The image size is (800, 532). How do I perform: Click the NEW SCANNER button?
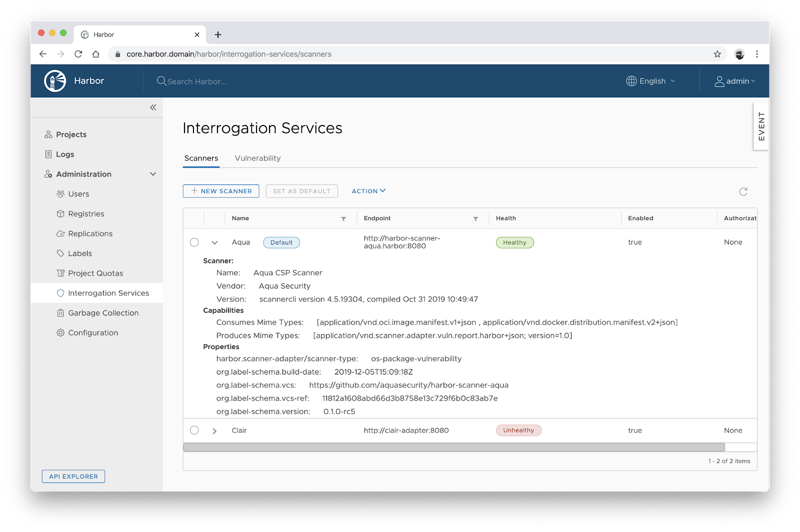[221, 191]
